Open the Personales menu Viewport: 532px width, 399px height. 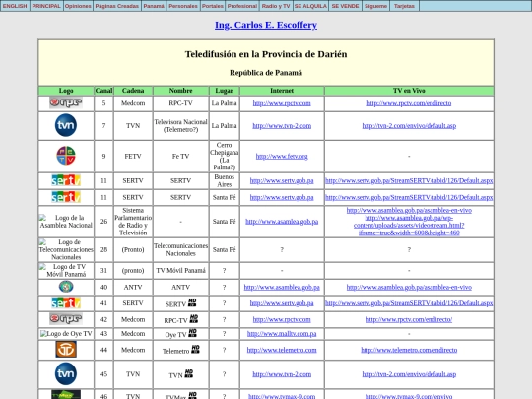tap(183, 6)
